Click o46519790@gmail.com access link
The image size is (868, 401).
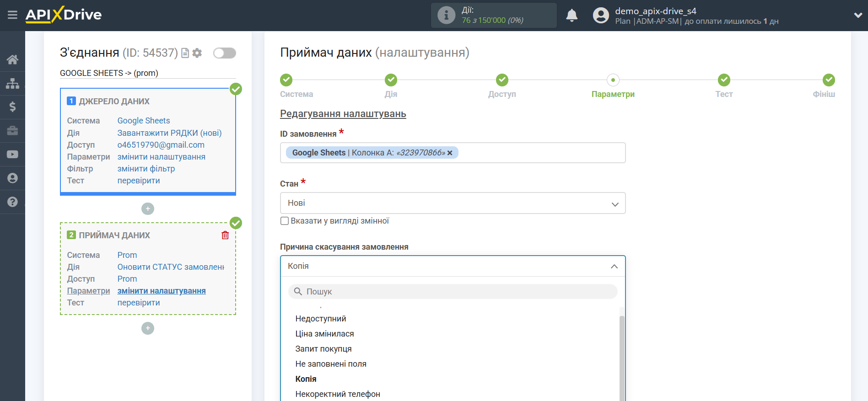(161, 145)
